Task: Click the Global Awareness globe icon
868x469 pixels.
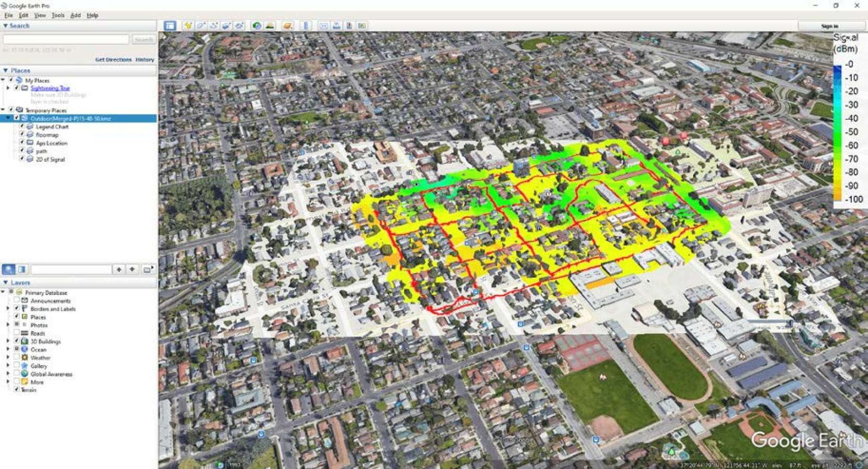Action: [x=24, y=374]
